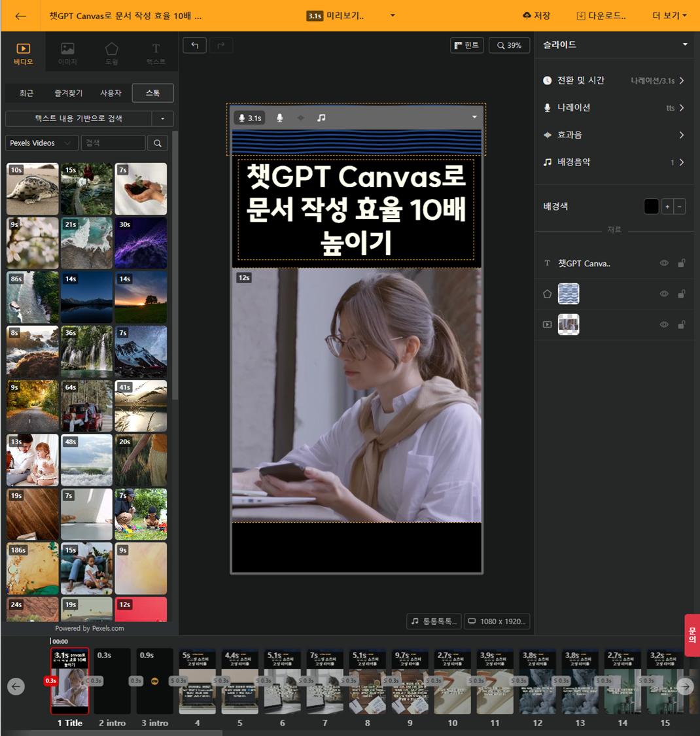The image size is (700, 736).
Task: Open the 힌트 hints button
Action: coord(466,45)
